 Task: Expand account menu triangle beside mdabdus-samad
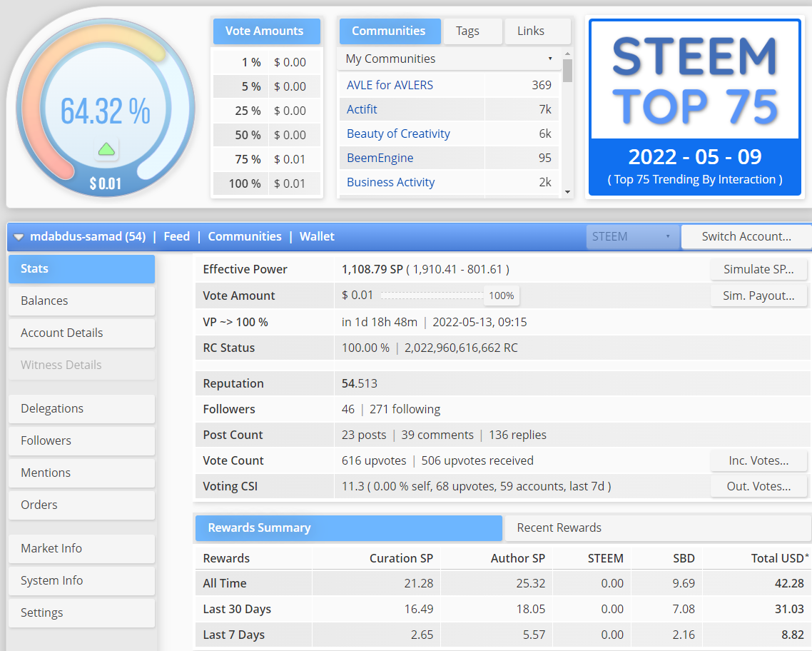click(19, 237)
